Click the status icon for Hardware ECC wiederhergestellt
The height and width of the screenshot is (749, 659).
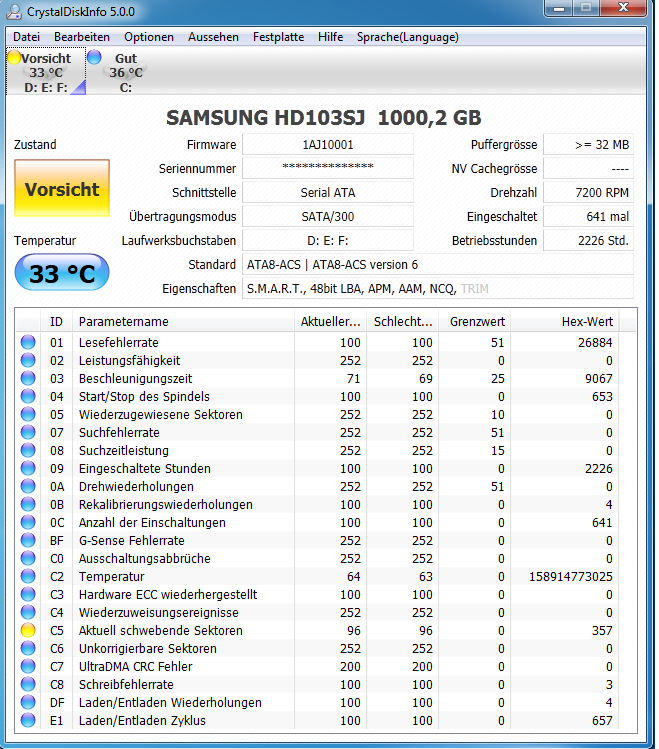pyautogui.click(x=28, y=594)
